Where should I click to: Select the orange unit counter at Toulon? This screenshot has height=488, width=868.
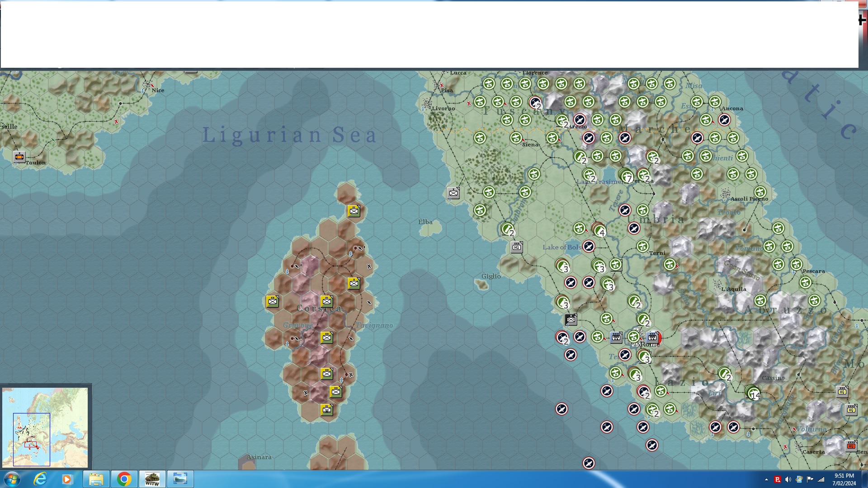click(x=19, y=157)
